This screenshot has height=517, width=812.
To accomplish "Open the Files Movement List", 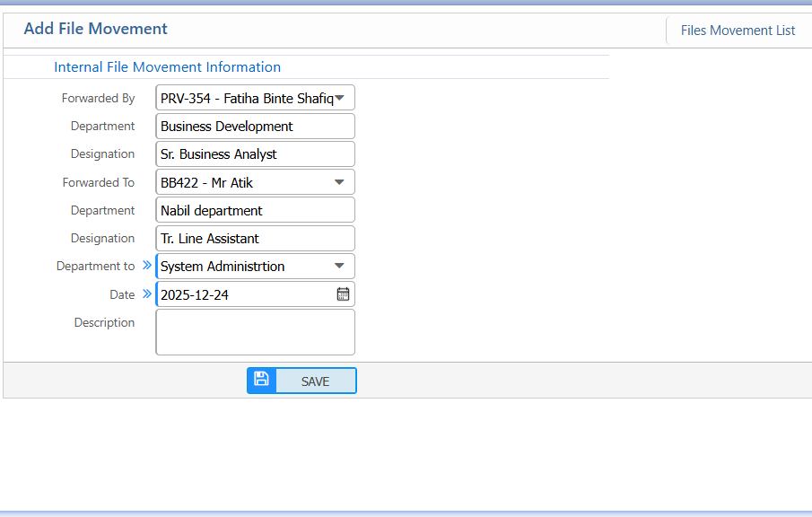I will pyautogui.click(x=738, y=30).
